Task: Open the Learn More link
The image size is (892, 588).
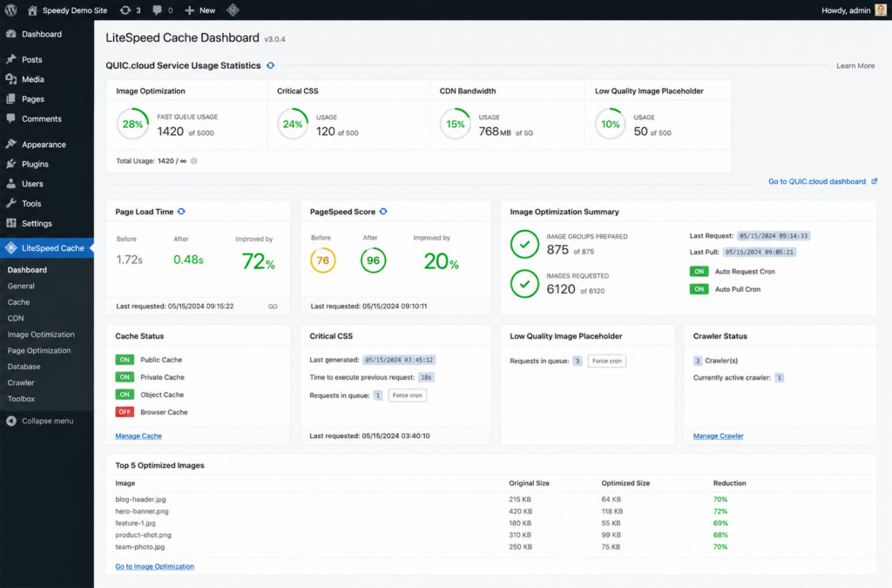Action: coord(855,66)
